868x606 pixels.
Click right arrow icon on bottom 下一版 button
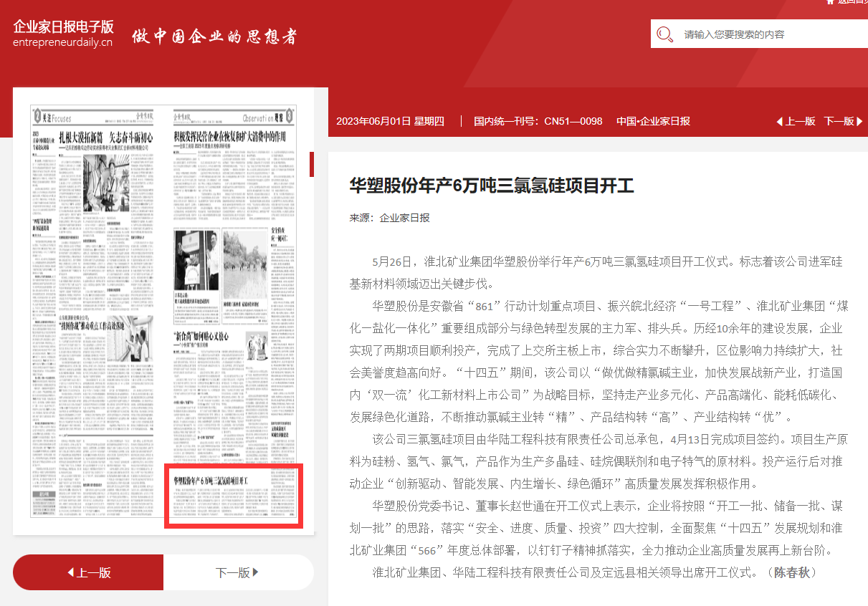(x=256, y=572)
